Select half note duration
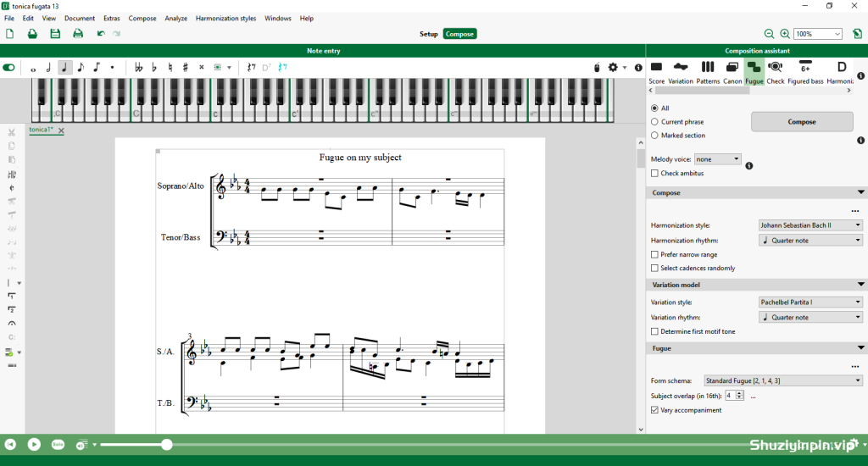868x466 pixels. 48,68
